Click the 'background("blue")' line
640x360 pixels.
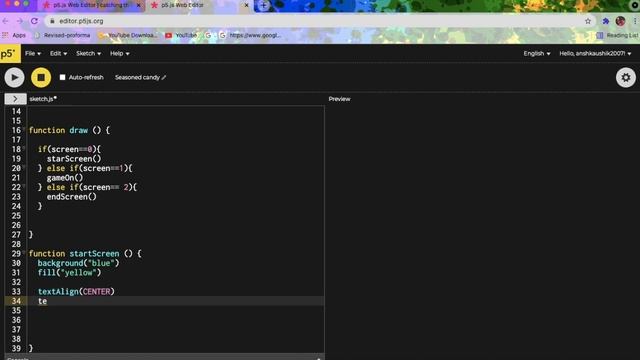tap(78, 263)
